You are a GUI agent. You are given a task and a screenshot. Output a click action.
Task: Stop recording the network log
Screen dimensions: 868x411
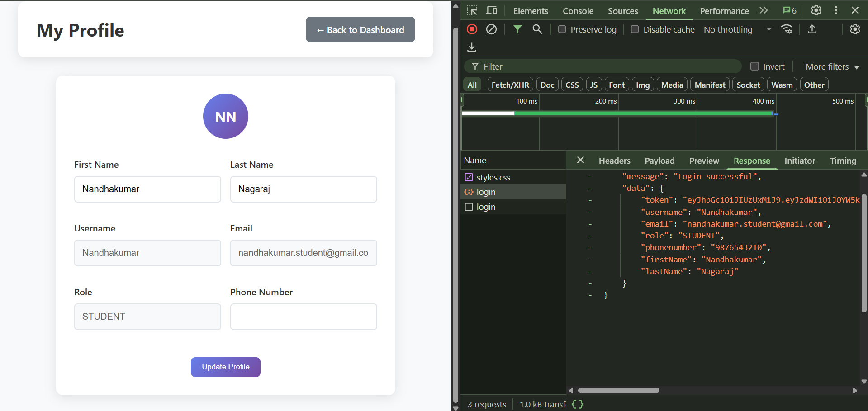pos(472,29)
